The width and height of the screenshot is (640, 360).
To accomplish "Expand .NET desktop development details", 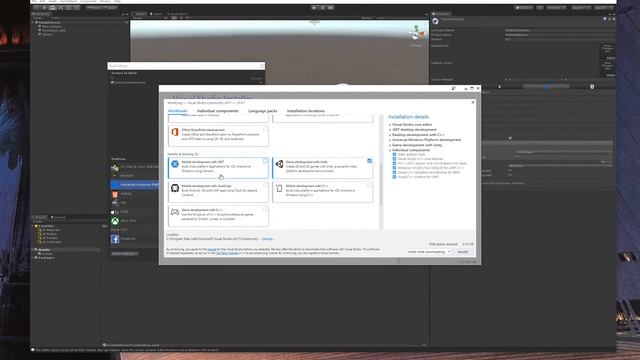I will [x=390, y=130].
